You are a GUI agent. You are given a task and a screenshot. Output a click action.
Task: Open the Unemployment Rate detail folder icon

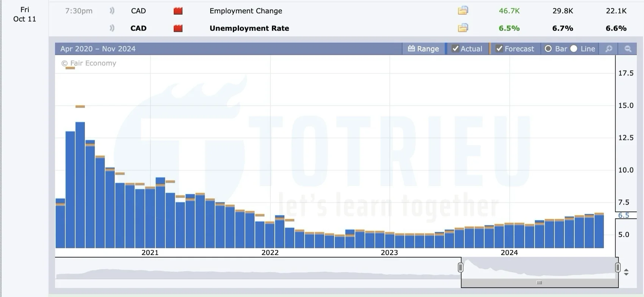[x=463, y=28]
